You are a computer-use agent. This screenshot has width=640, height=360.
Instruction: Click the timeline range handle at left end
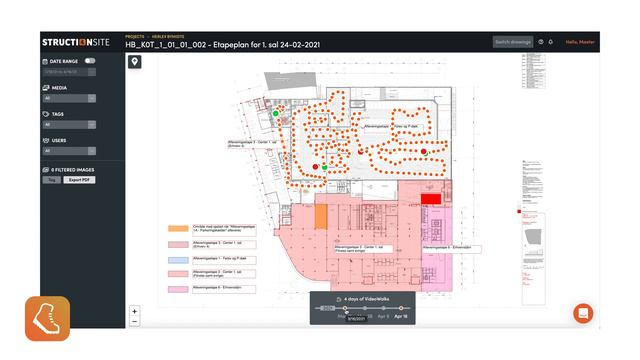tap(327, 308)
